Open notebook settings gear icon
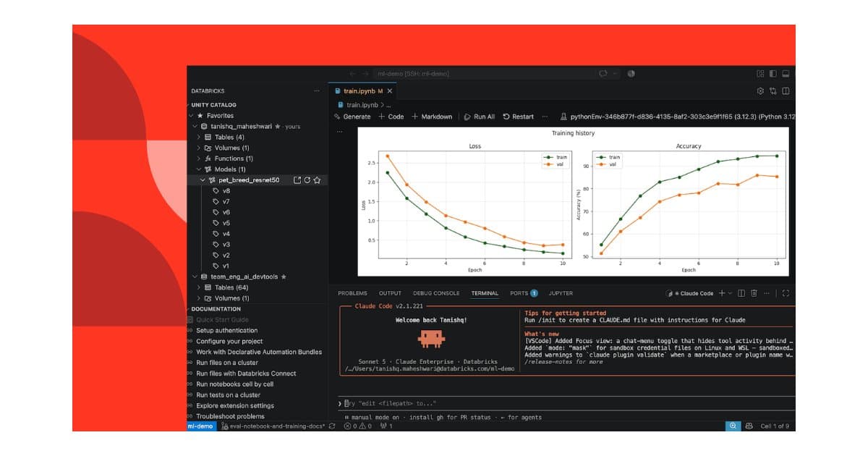868x456 pixels. (x=760, y=91)
